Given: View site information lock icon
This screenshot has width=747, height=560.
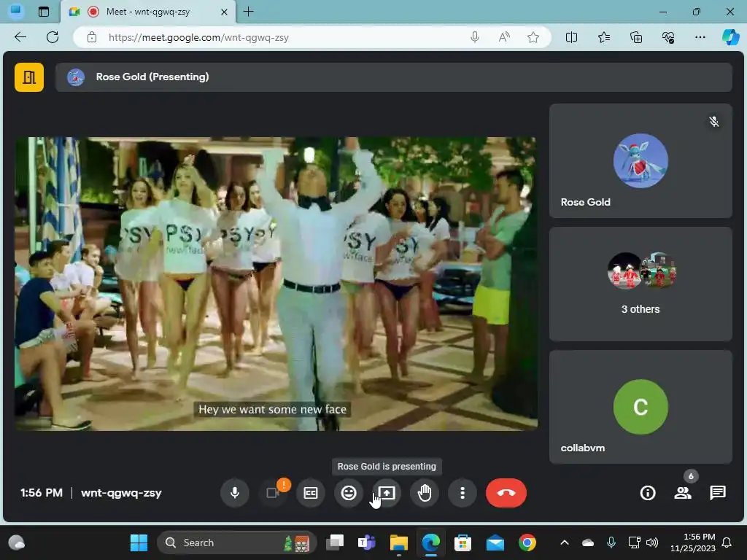Looking at the screenshot, I should pos(92,37).
